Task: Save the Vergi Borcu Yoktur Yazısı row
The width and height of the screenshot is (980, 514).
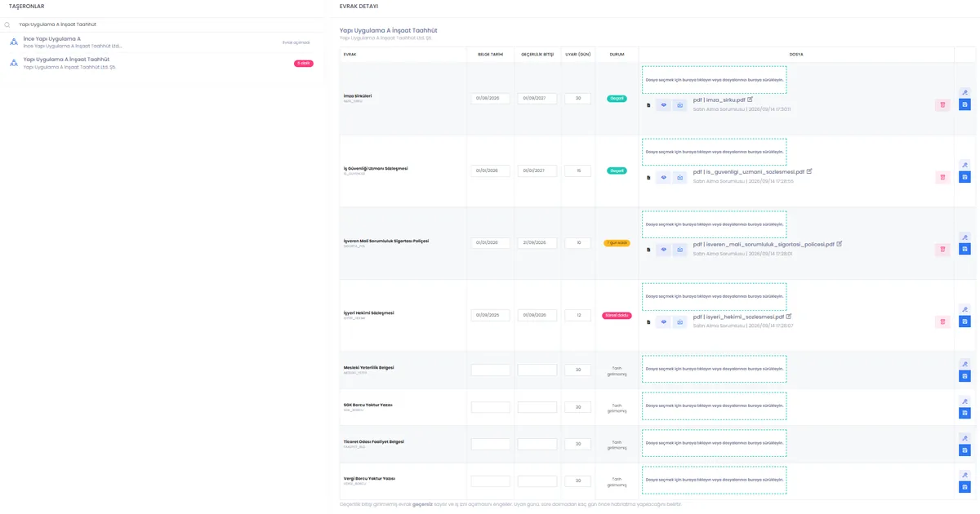Action: coord(964,487)
